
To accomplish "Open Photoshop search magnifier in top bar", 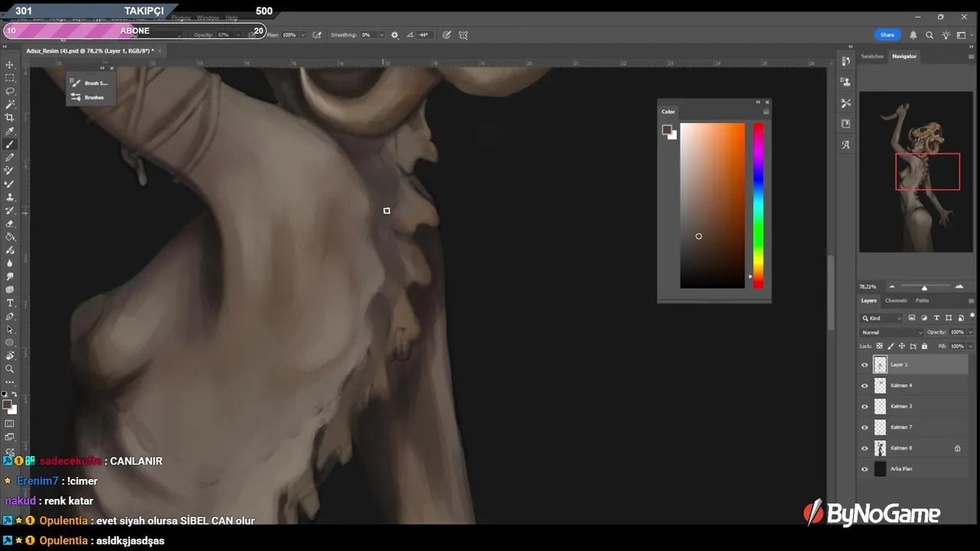I will [x=929, y=34].
